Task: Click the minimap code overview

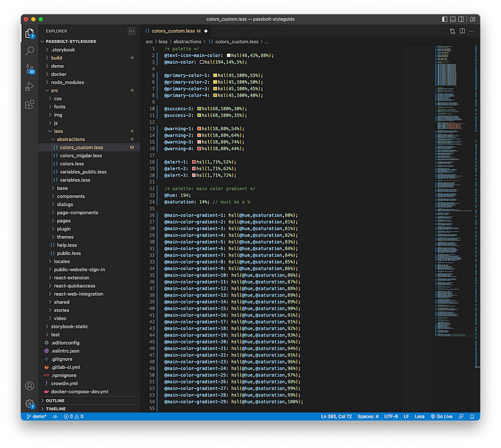Action: (451, 188)
